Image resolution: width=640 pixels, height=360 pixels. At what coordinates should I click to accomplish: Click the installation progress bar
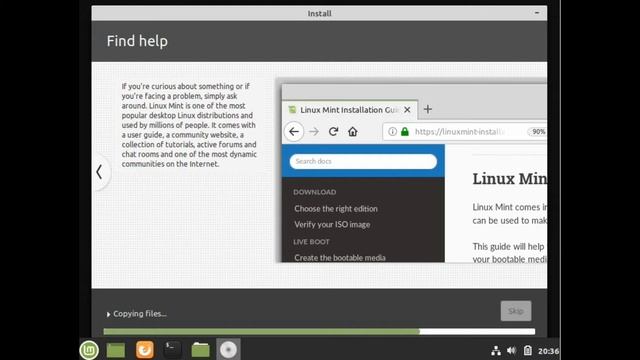(319, 331)
